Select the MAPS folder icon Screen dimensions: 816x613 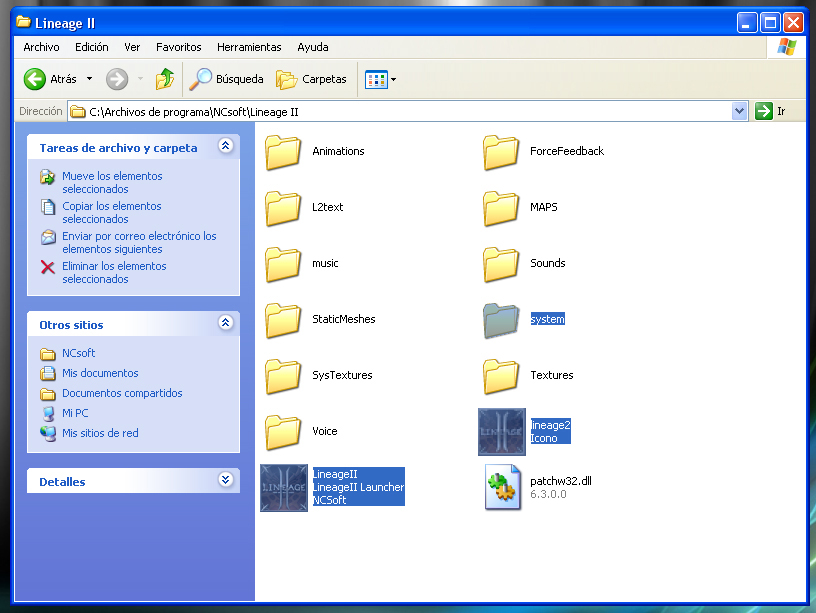pyautogui.click(x=501, y=208)
